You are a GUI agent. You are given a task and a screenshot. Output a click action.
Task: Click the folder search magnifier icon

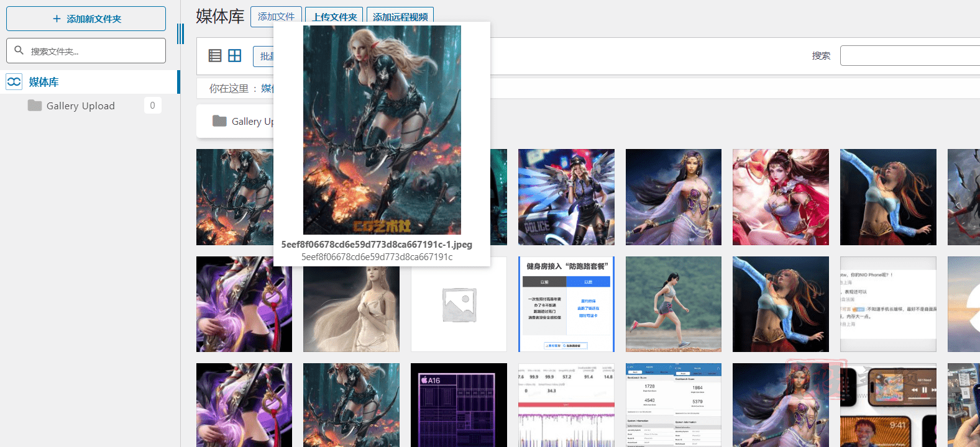coord(19,50)
